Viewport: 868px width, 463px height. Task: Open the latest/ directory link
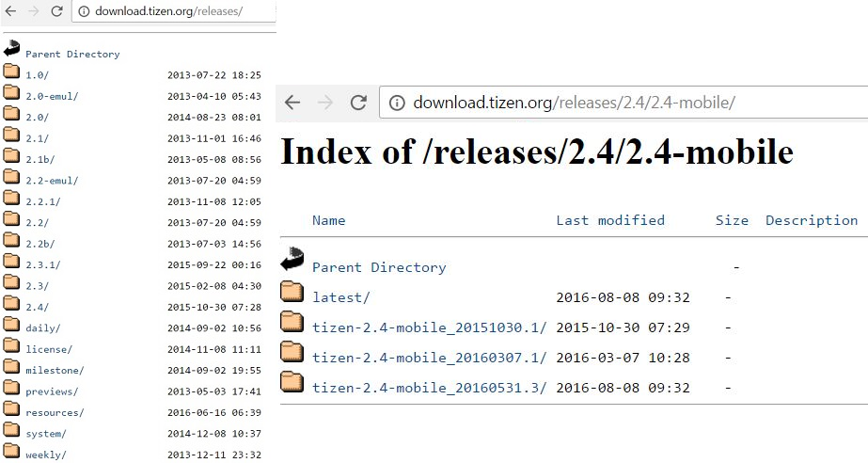point(341,297)
